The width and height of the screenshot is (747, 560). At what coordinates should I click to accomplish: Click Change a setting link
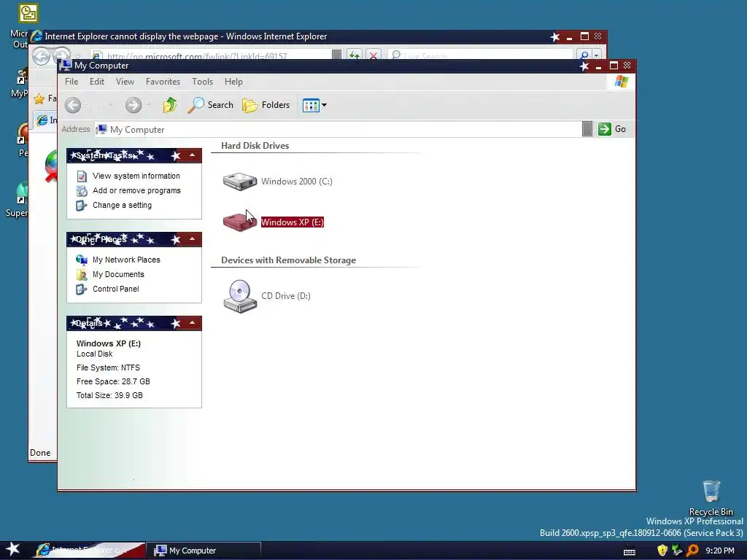122,205
